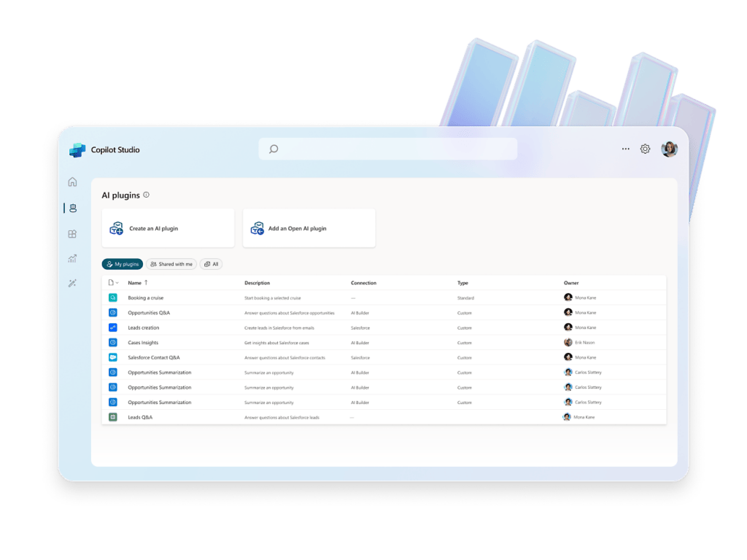Click the Add an Open AI plugin card
Image resolution: width=747 pixels, height=560 pixels.
coord(309,228)
